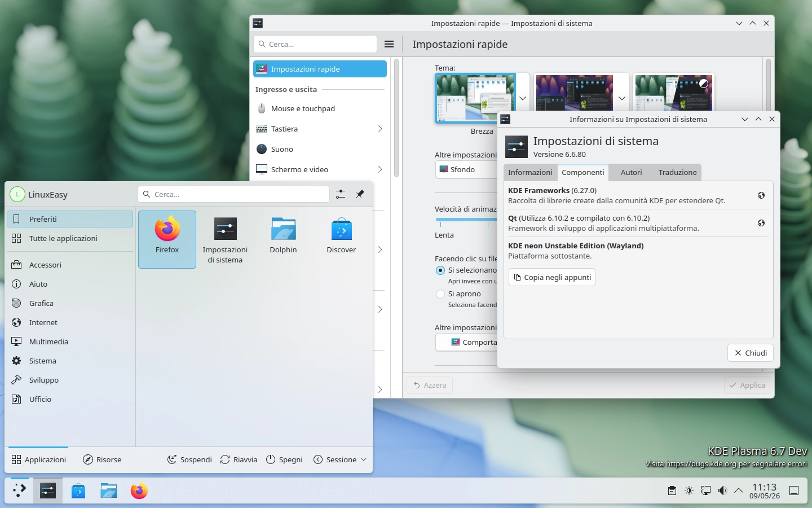Screen dimensions: 812x508
Task: Launch Firefox from the taskbar
Action: [139, 491]
